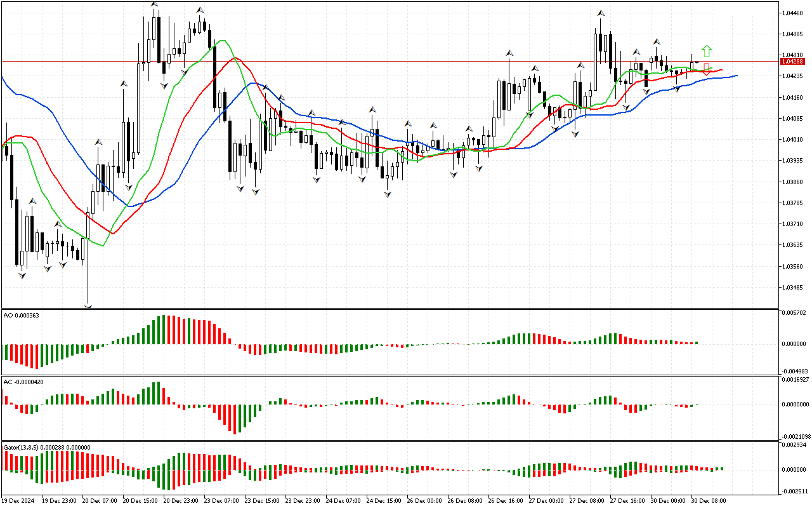Select the Gator(13,8,5) indicator label
Viewport: 812px width, 508px height.
point(47,447)
